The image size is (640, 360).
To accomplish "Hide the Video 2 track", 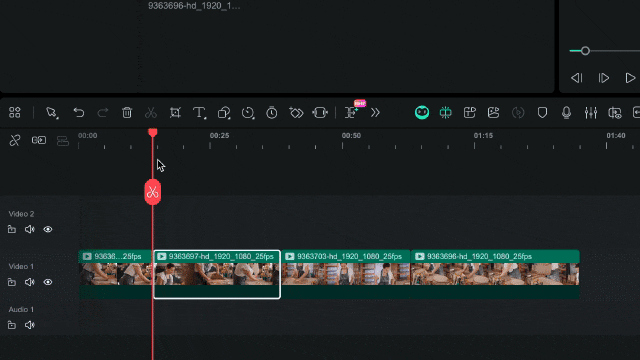I will (x=48, y=229).
